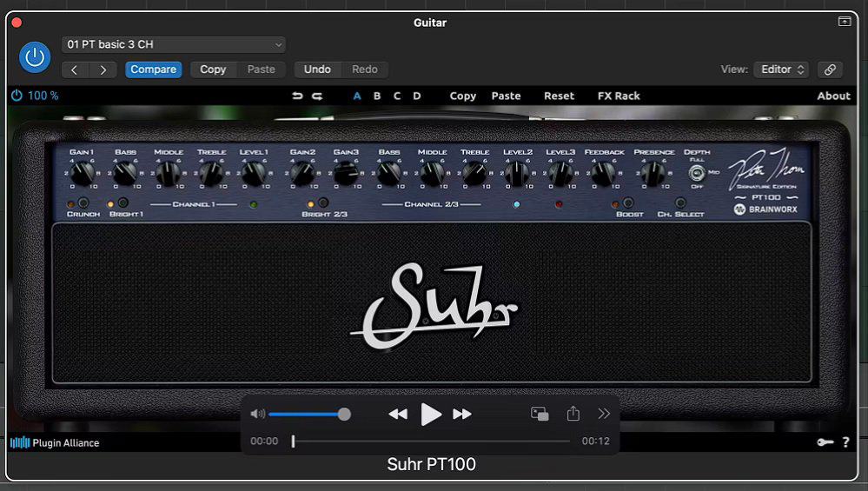This screenshot has height=491, width=868.
Task: Go to the next preset with the right arrow
Action: 103,70
